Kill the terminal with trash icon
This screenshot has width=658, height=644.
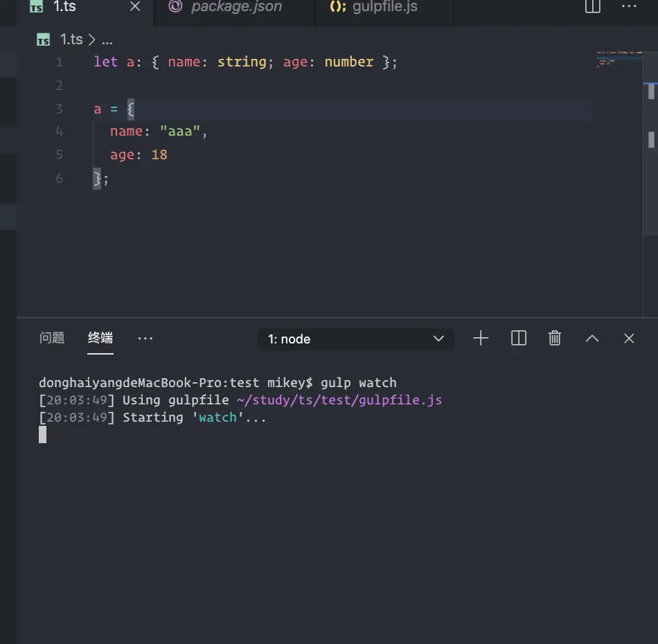point(555,338)
